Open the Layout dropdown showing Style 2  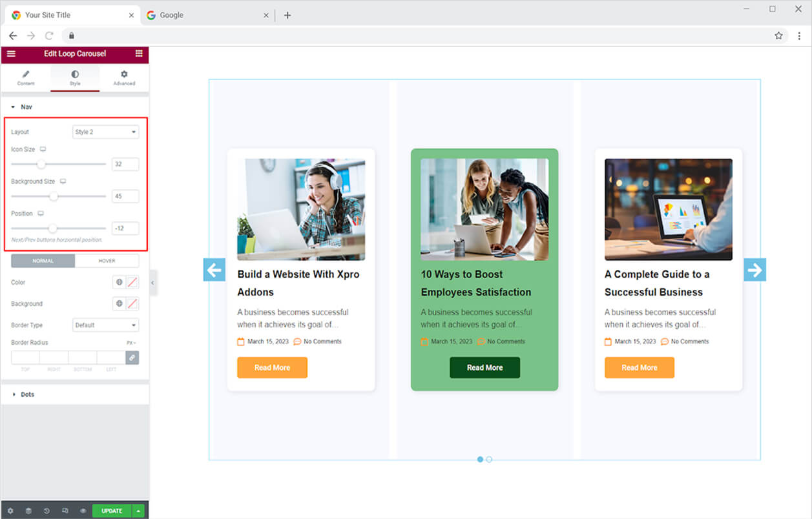click(105, 132)
